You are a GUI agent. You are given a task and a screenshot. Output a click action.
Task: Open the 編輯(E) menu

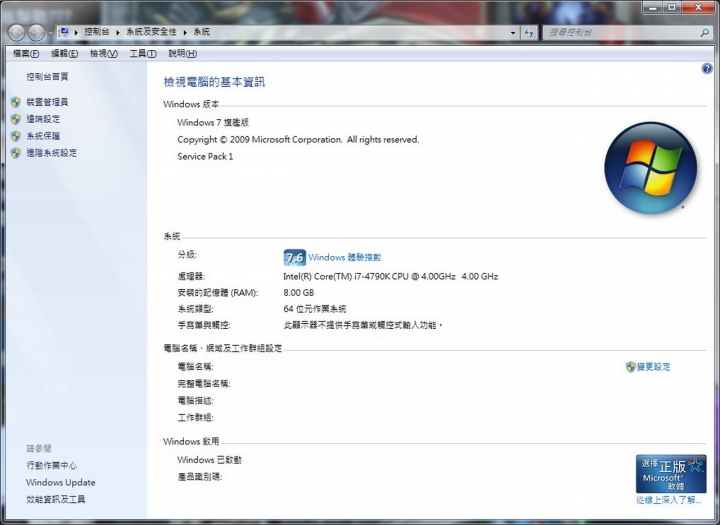(x=64, y=54)
